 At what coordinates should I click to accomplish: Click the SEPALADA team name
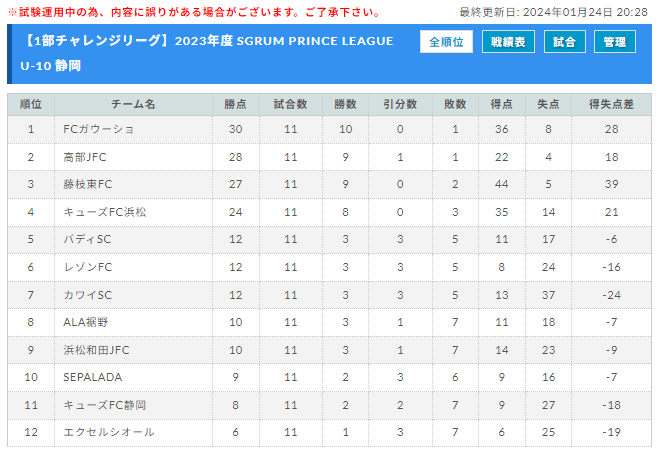point(92,377)
